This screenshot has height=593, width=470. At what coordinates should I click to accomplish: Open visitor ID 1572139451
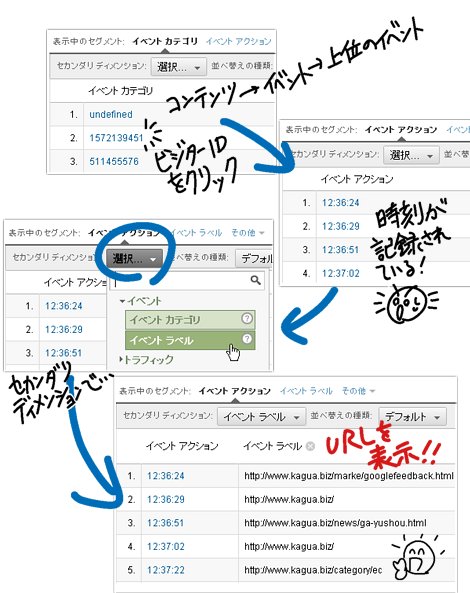pos(116,138)
